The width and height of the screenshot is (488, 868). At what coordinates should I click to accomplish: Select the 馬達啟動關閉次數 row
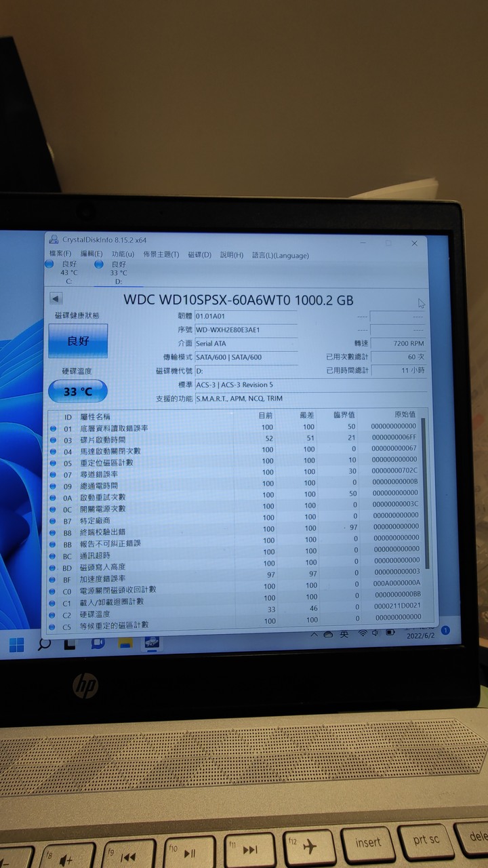coord(235,450)
